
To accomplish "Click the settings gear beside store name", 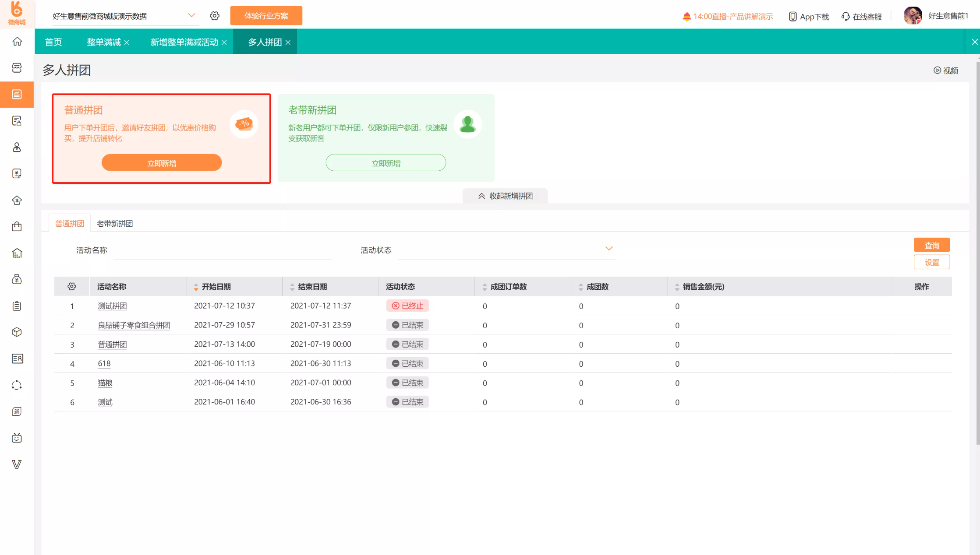I will 214,16.
